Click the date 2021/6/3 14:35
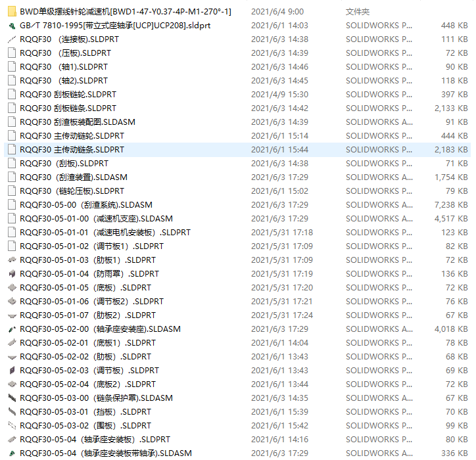Image resolution: width=476 pixels, height=460 pixels. (279, 398)
